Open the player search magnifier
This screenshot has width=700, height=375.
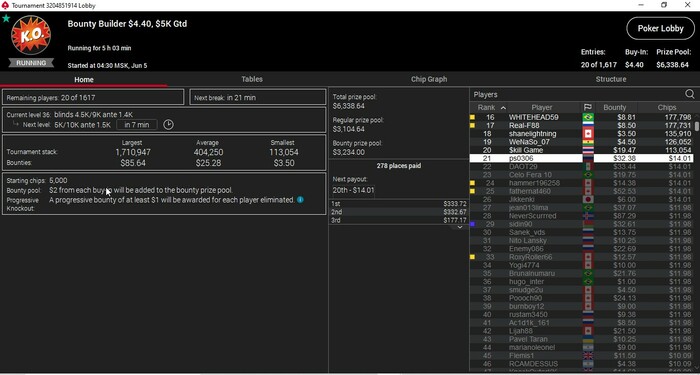pyautogui.click(x=690, y=94)
